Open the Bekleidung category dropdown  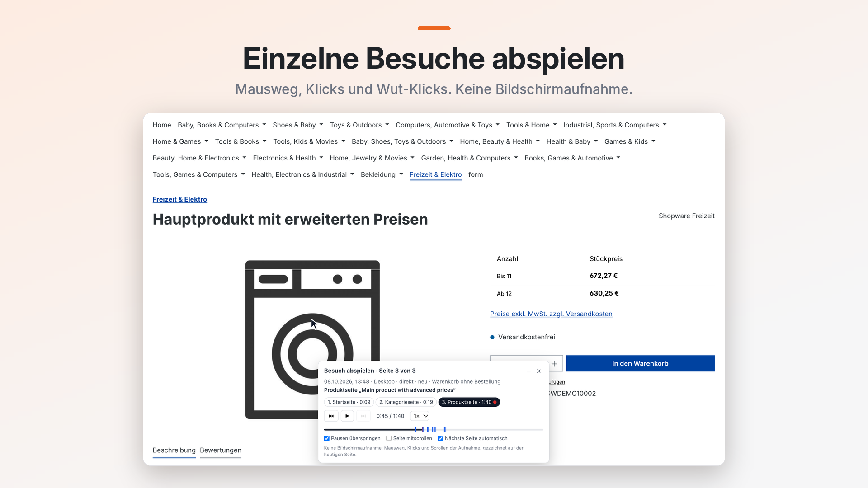click(x=382, y=175)
